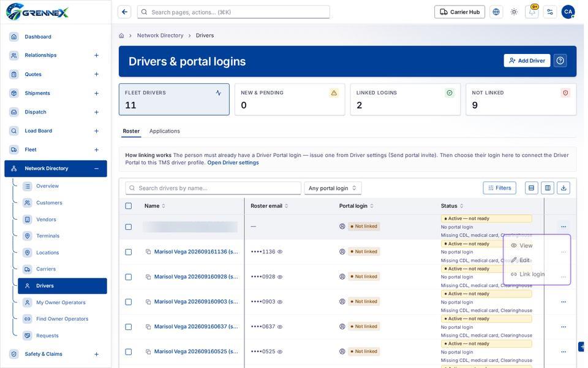The height and width of the screenshot is (368, 588).
Task: Open the Dashboard sidebar icon
Action: [x=14, y=37]
